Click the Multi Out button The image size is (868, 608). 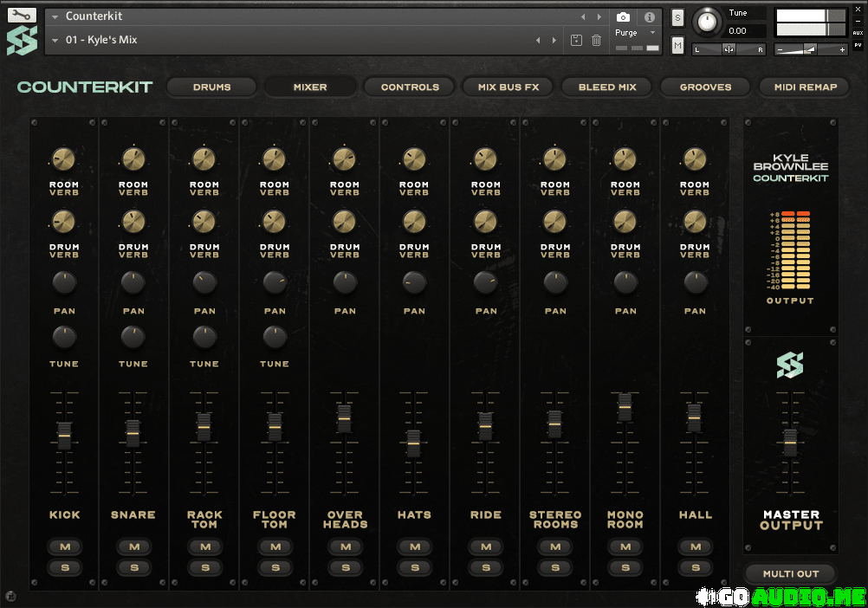click(x=790, y=573)
